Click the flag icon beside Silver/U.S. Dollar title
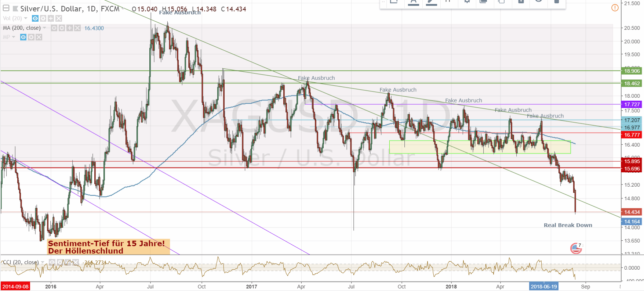Image resolution: width=644 pixels, height=291 pixels. pos(15,8)
